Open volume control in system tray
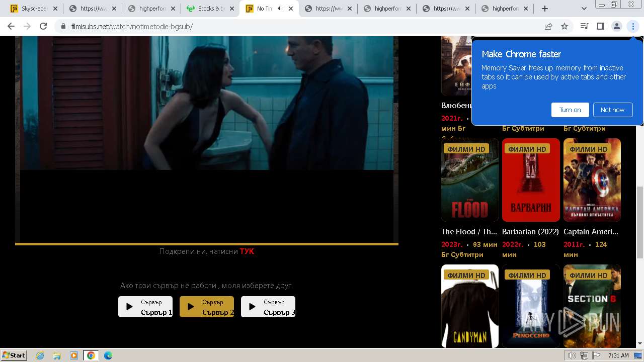644x362 pixels. 572,355
